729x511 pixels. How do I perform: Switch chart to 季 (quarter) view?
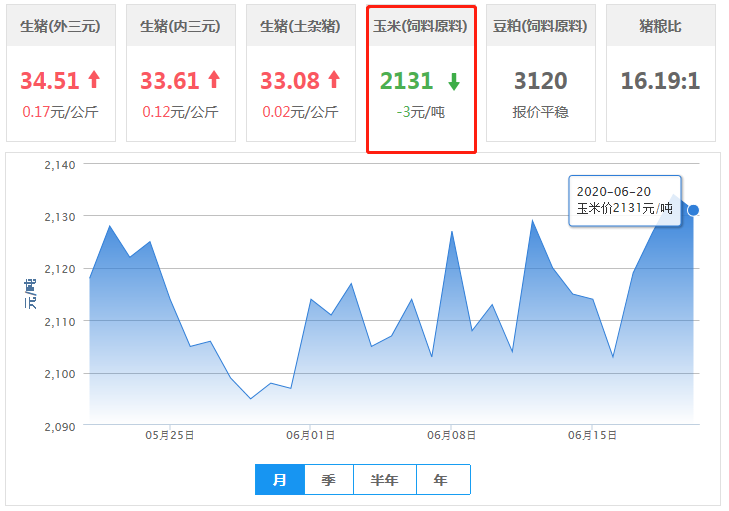[x=328, y=480]
